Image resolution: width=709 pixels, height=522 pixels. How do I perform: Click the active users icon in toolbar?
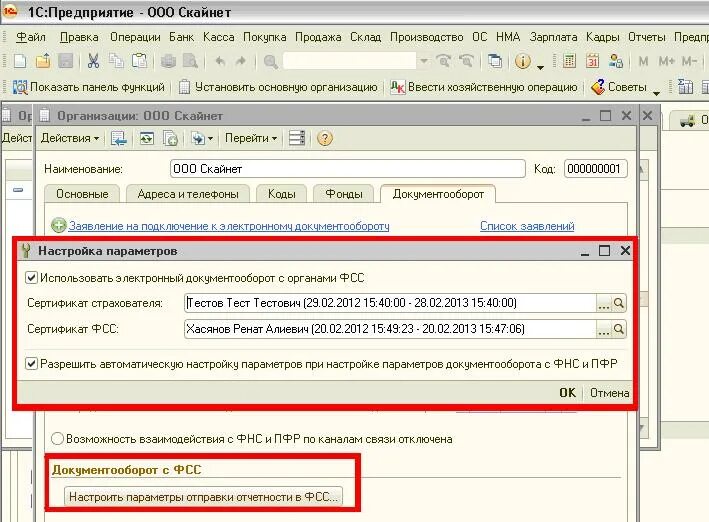[x=615, y=61]
